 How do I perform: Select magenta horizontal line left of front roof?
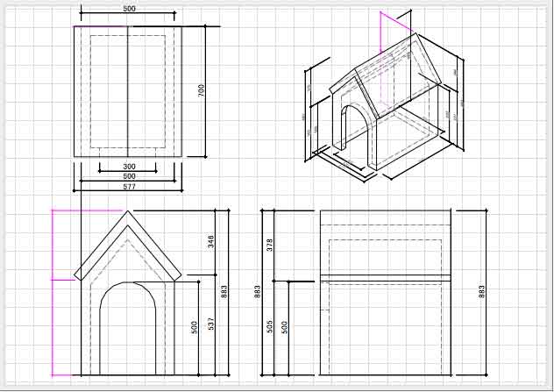[x=63, y=280]
